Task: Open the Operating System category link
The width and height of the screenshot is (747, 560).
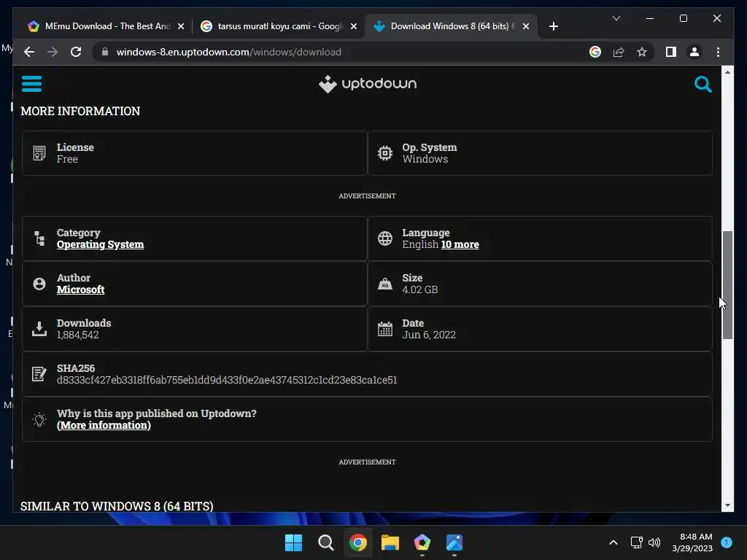Action: coord(100,244)
